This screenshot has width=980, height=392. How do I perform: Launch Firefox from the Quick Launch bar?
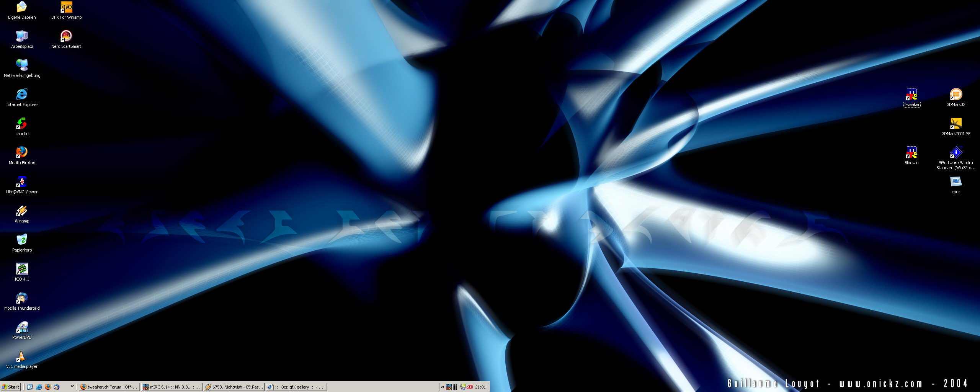(x=48, y=387)
